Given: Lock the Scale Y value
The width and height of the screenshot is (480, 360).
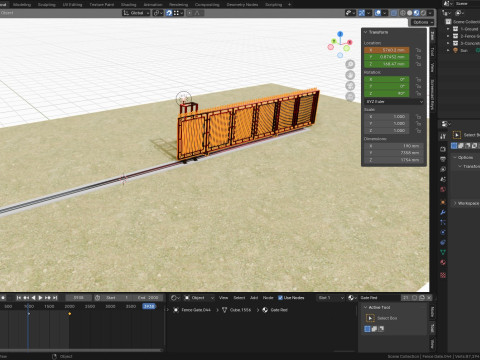Looking at the screenshot, I should 418,124.
